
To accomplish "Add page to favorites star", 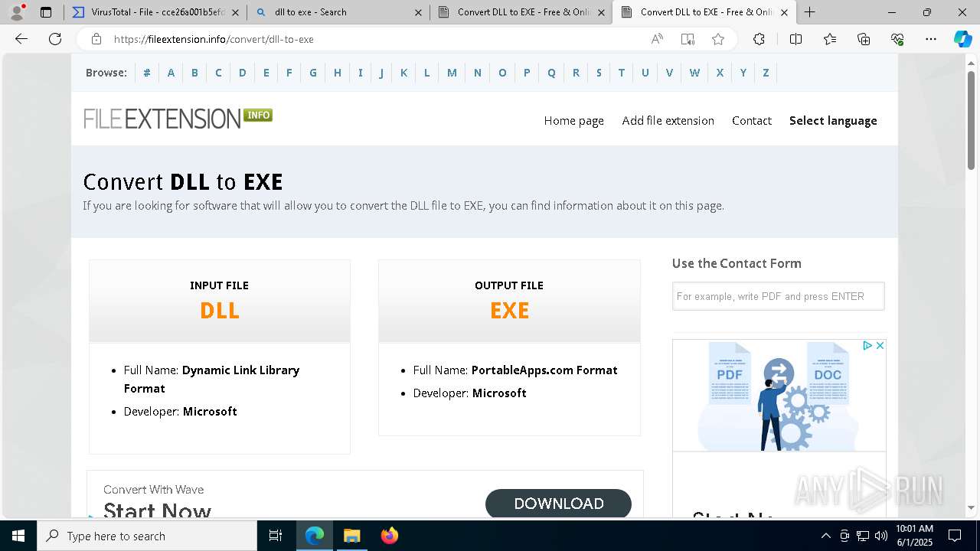I will click(x=718, y=39).
